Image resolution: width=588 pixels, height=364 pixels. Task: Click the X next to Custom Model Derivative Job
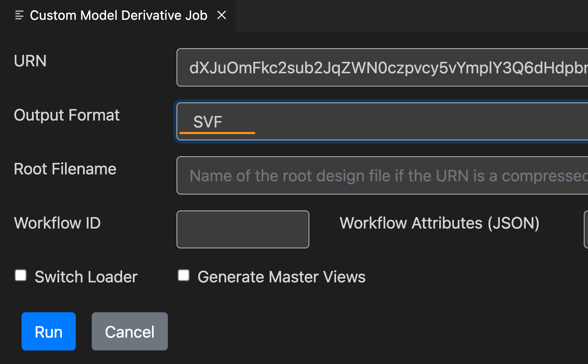point(222,15)
